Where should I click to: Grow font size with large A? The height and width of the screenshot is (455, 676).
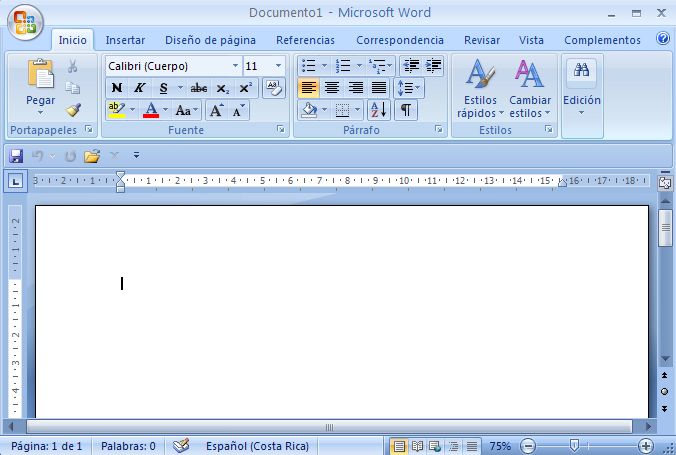coord(216,110)
